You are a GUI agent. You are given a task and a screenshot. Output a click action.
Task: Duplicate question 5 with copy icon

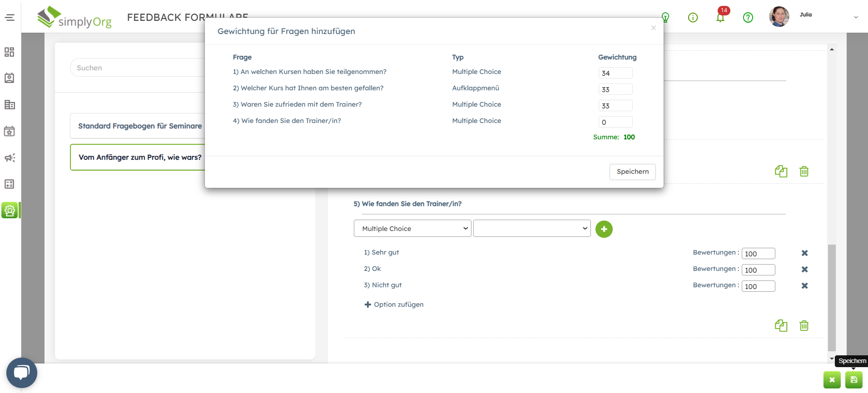point(781,325)
